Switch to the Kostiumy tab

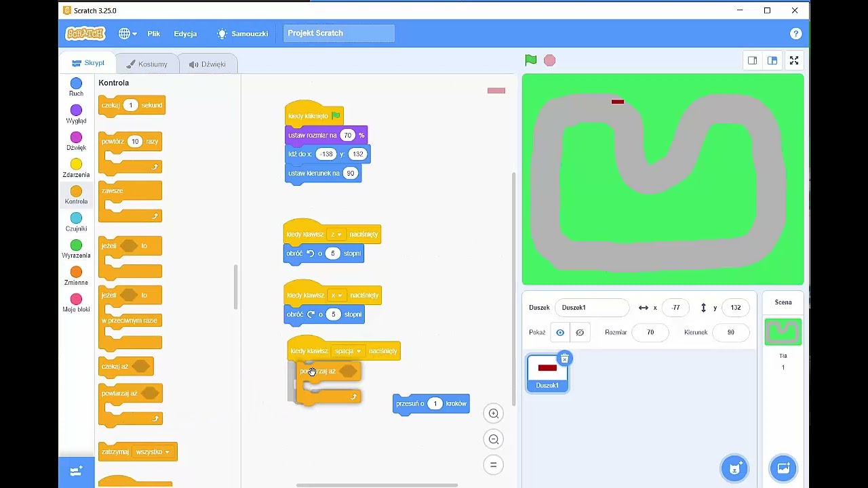click(x=147, y=64)
